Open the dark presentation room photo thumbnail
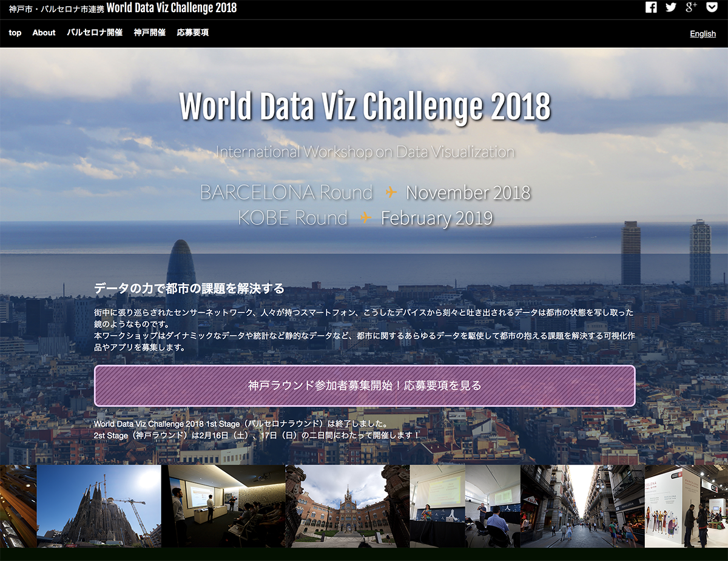The image size is (728, 561). click(223, 506)
